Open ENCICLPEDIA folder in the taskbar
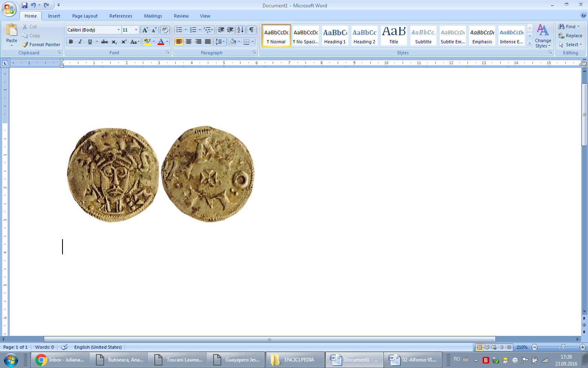This screenshot has height=368, width=588. click(295, 360)
